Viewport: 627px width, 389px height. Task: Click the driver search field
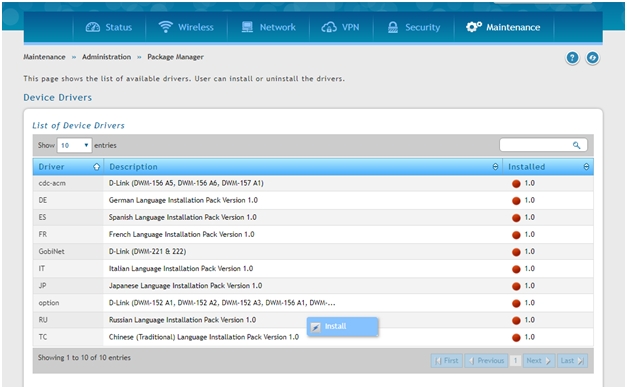coord(543,145)
